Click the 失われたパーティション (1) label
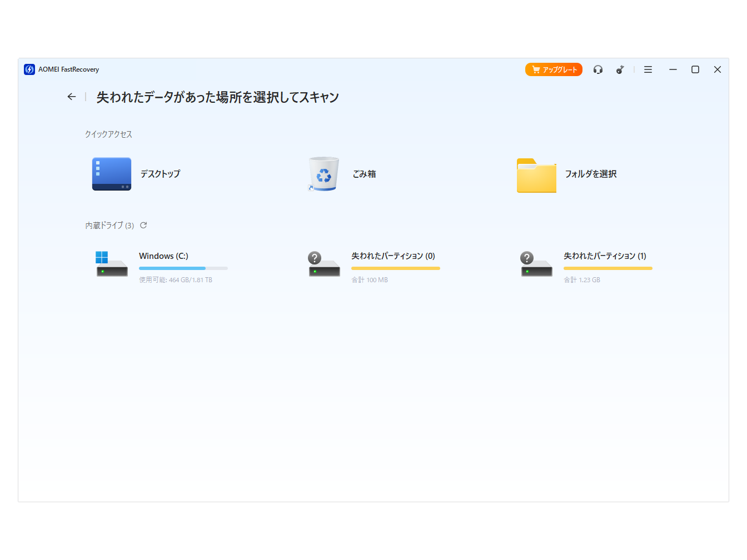Viewport: 747px width, 560px height. point(605,256)
